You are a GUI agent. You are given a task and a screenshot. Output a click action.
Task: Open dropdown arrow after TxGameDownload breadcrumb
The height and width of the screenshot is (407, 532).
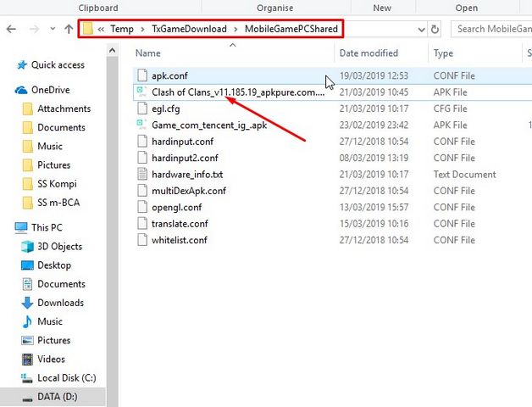coord(236,30)
